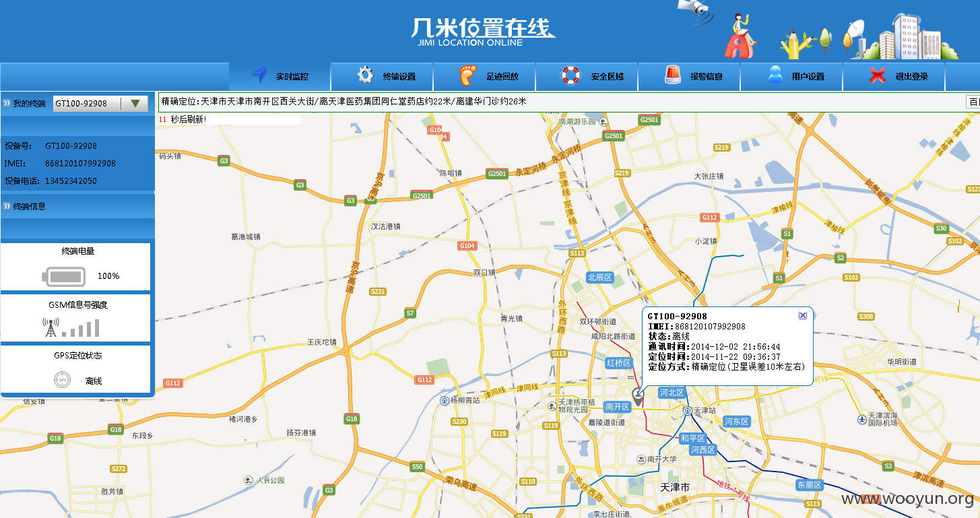Viewport: 980px width, 518px height.
Task: Click the 退出登录 logout tab
Action: tap(894, 76)
